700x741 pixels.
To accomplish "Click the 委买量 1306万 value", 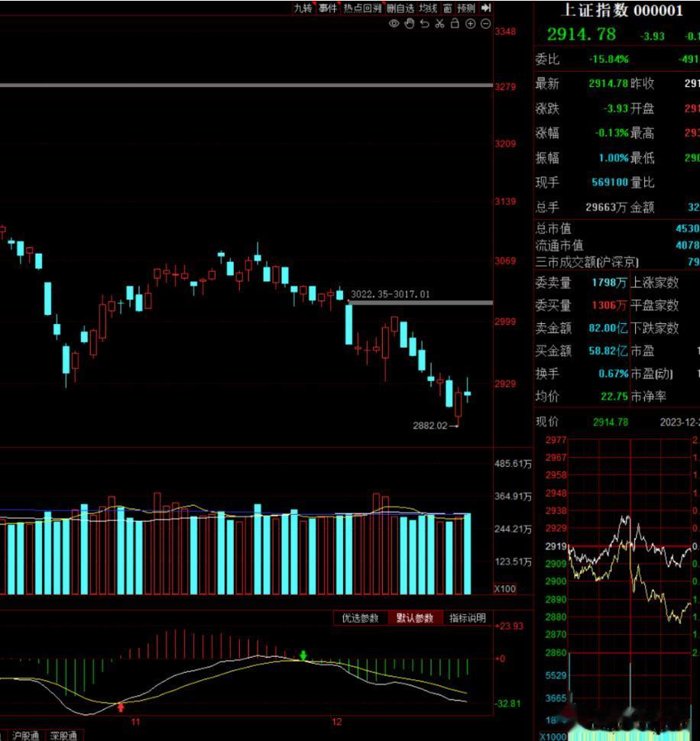I will point(609,306).
